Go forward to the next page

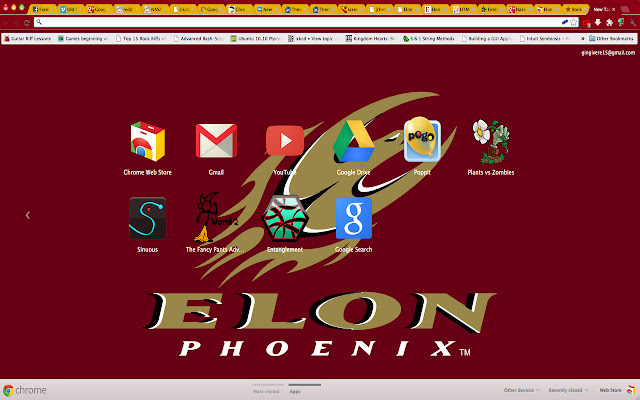16,22
